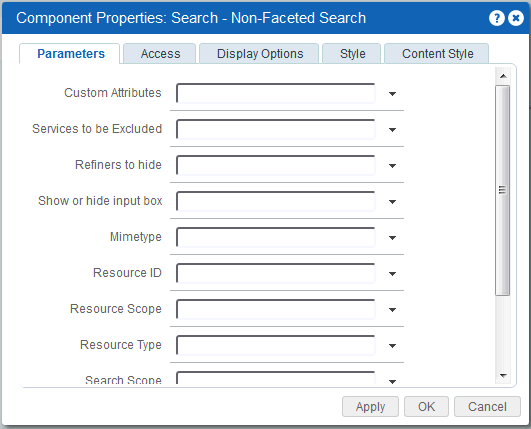Open the help icon in title bar
Image resolution: width=531 pixels, height=429 pixels.
tap(497, 18)
